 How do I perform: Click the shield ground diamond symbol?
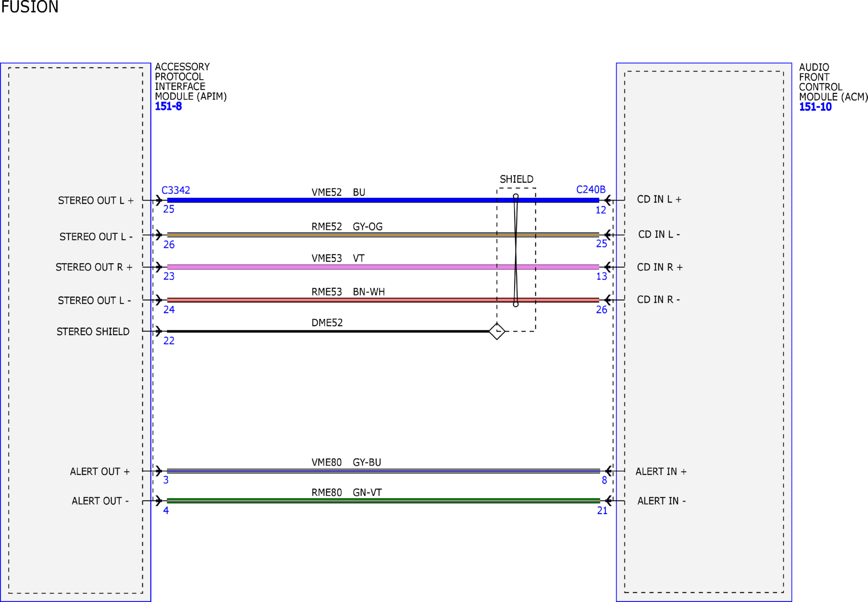[497, 331]
